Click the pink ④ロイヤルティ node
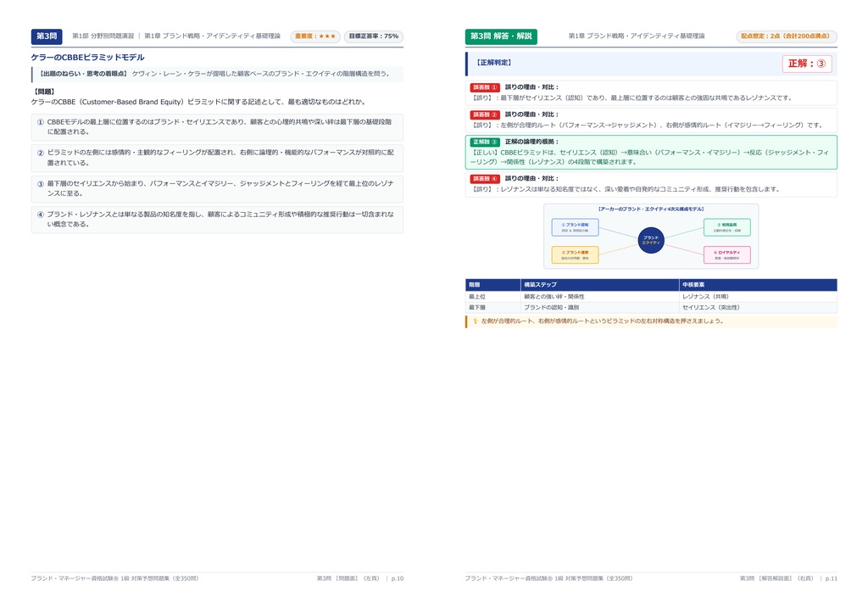The height and width of the screenshot is (614, 868). pos(726,254)
